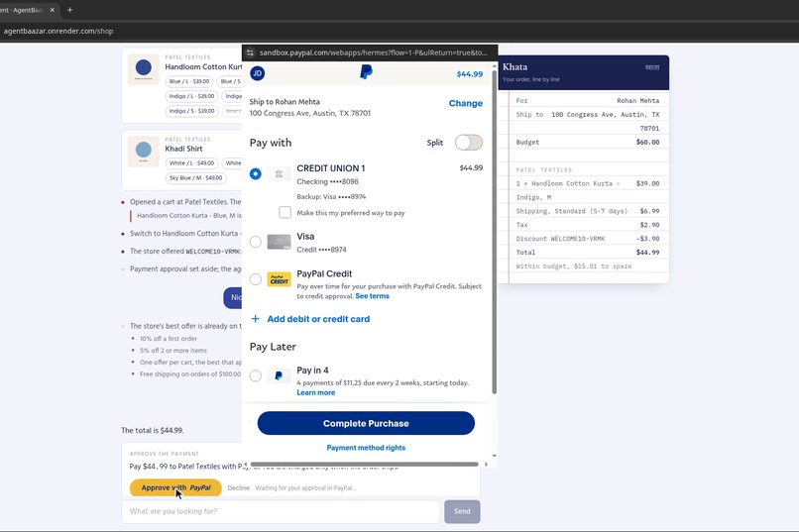
Task: Open Pay in 4 Learn more link
Action: pos(316,392)
